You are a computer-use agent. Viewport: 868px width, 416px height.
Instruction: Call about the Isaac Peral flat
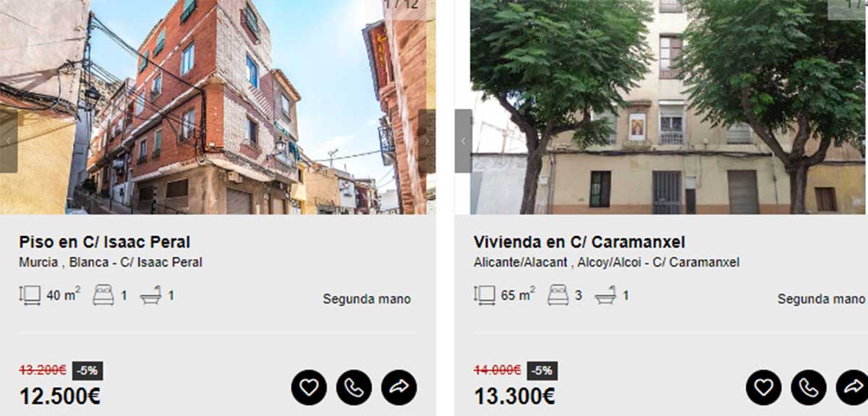coord(354,388)
